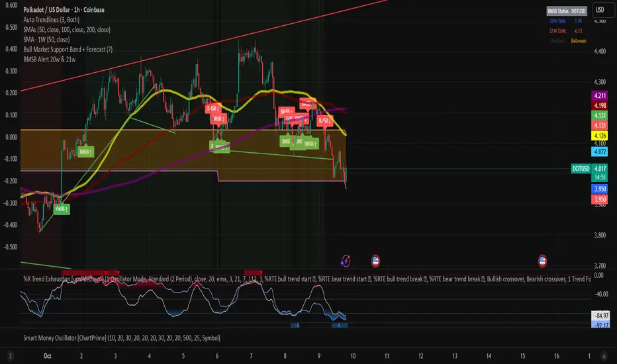
Task: Click the -0.500 value on left scale
Action: point(10,247)
